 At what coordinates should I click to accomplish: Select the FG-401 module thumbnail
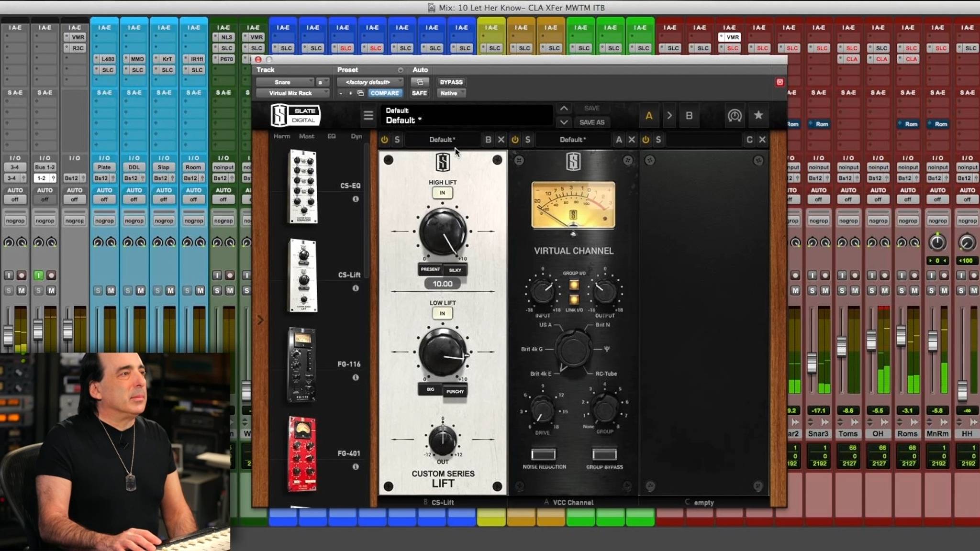[302, 454]
